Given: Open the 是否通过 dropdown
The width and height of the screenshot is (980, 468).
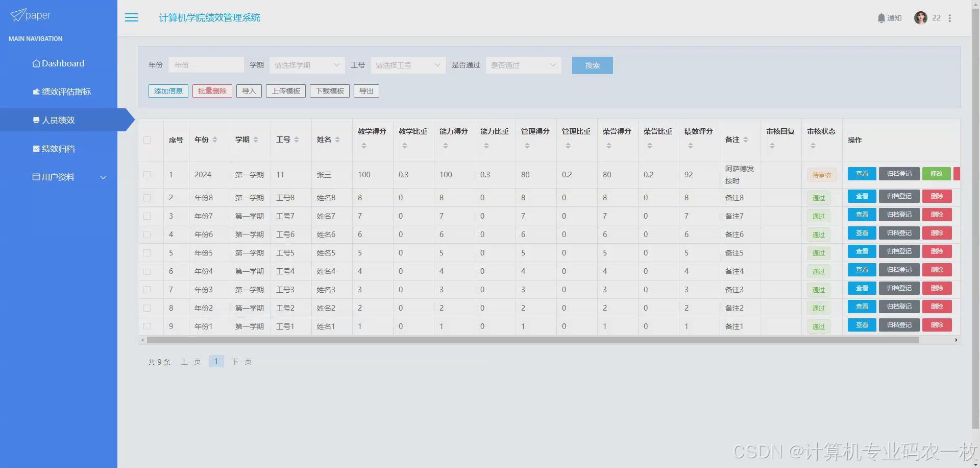Looking at the screenshot, I should coord(523,65).
